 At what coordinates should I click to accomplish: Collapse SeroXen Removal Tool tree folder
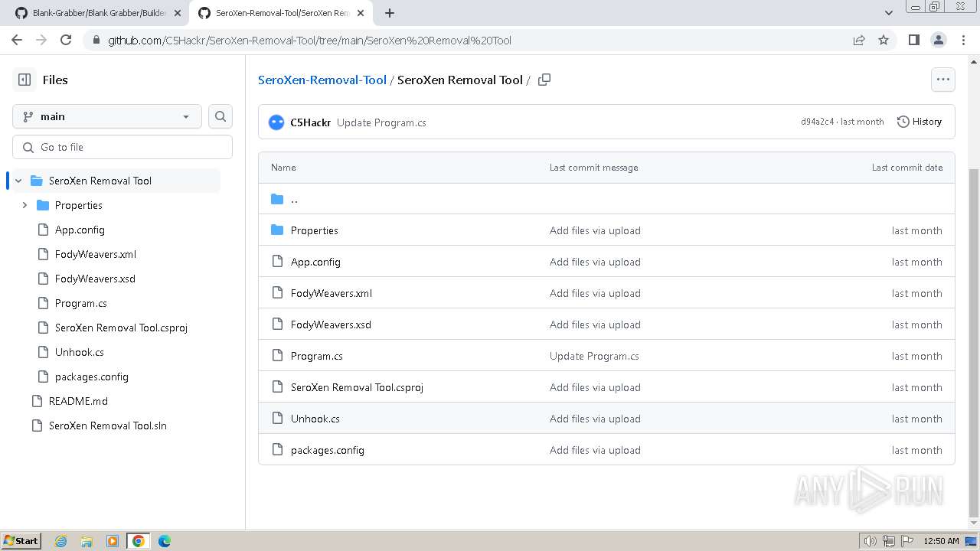point(18,181)
